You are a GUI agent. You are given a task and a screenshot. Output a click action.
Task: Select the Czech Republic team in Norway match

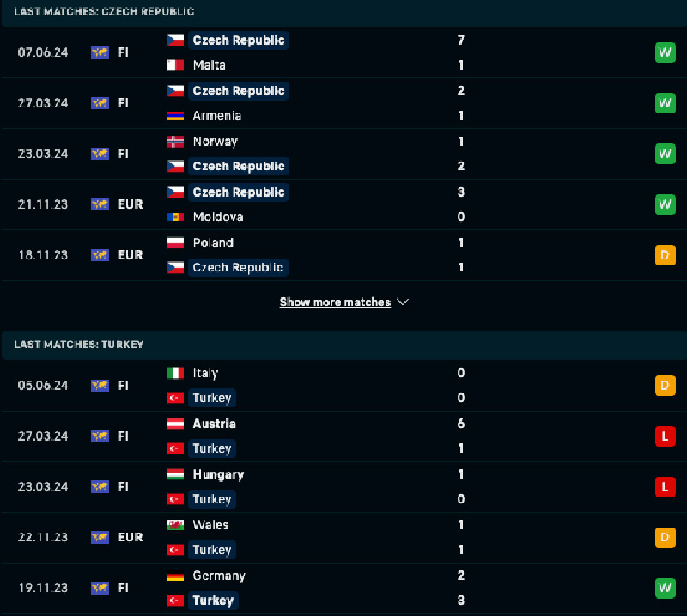[x=238, y=167]
